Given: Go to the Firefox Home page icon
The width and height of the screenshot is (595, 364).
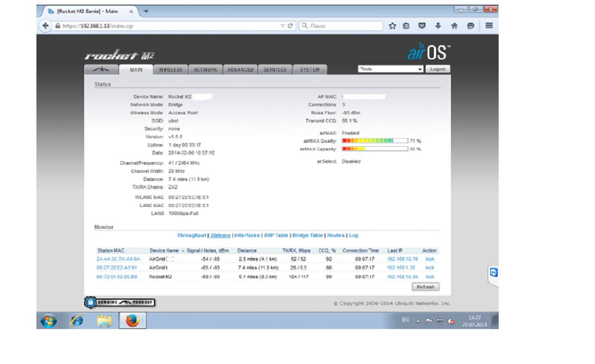Looking at the screenshot, I should pos(455,26).
